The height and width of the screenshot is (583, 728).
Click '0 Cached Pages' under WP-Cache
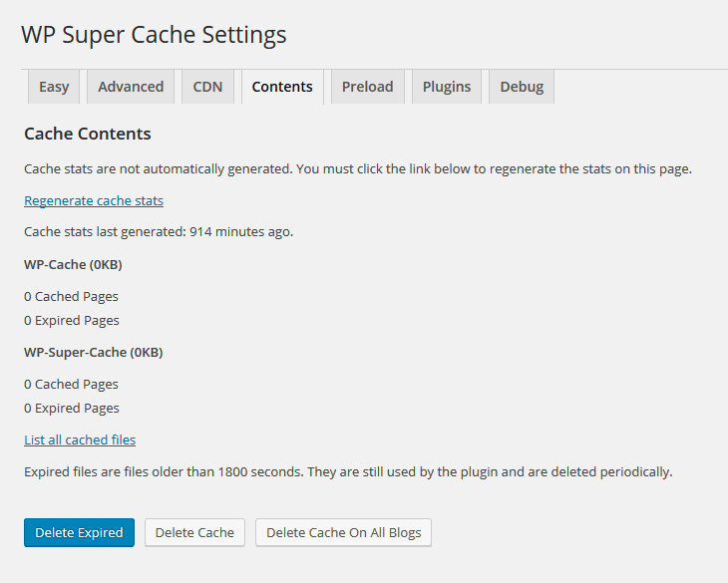pos(71,296)
